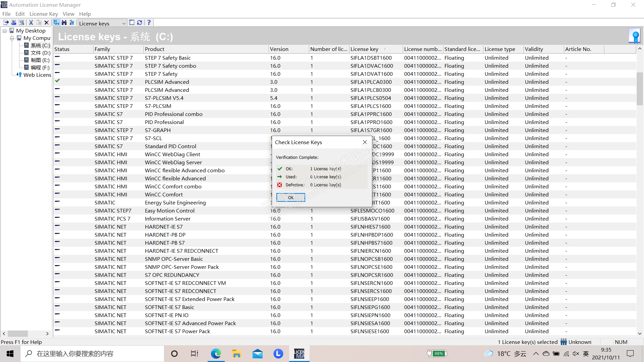644x362 pixels.
Task: Toggle the details pane layout icon
Action: click(x=132, y=22)
